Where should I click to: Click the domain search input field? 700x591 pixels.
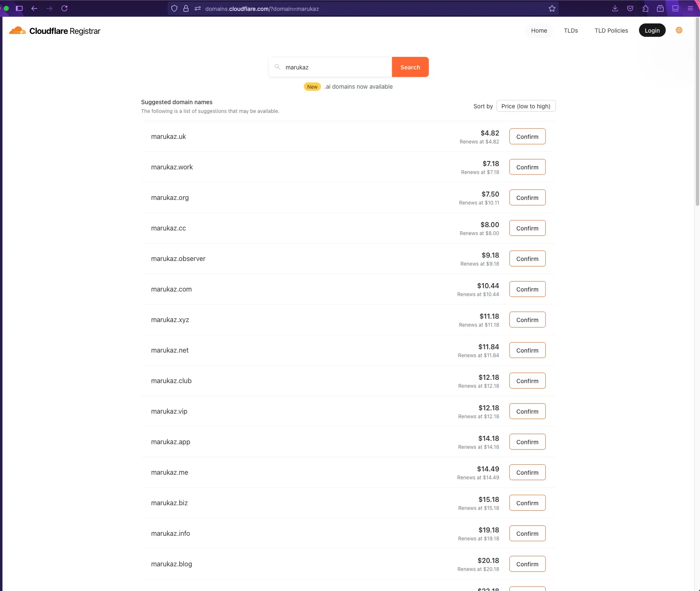click(330, 67)
